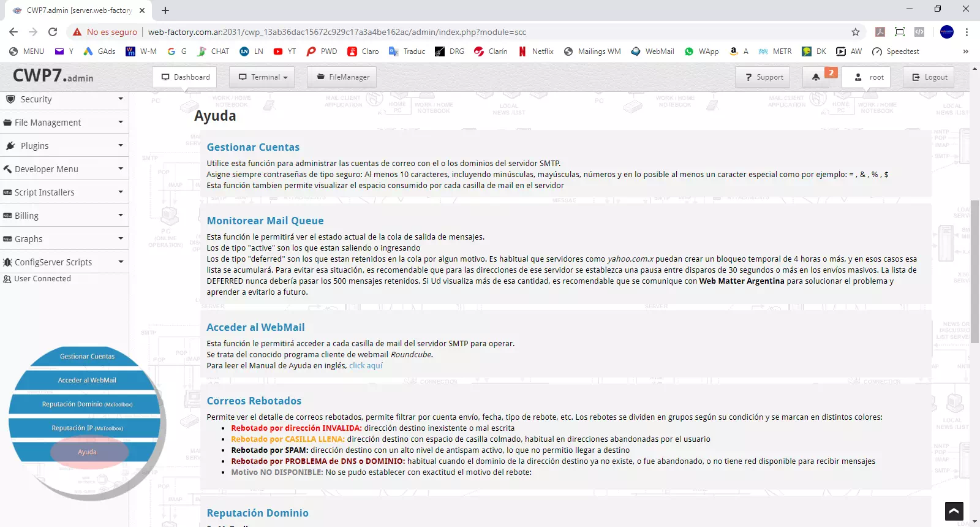The image size is (980, 527).
Task: Select Gestionar Cuentas in the circular menu
Action: tap(87, 357)
